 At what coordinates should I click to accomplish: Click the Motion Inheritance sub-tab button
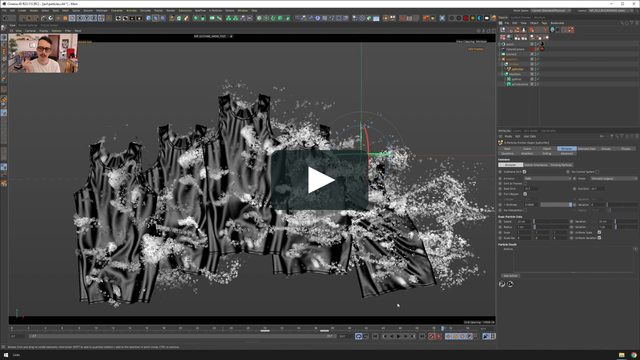click(536, 165)
